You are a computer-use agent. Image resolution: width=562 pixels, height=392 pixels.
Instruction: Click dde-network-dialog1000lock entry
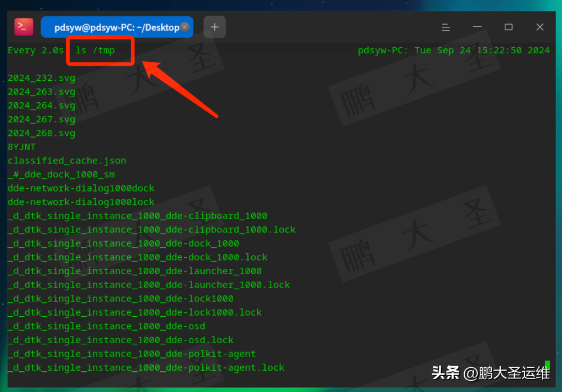tap(81, 202)
